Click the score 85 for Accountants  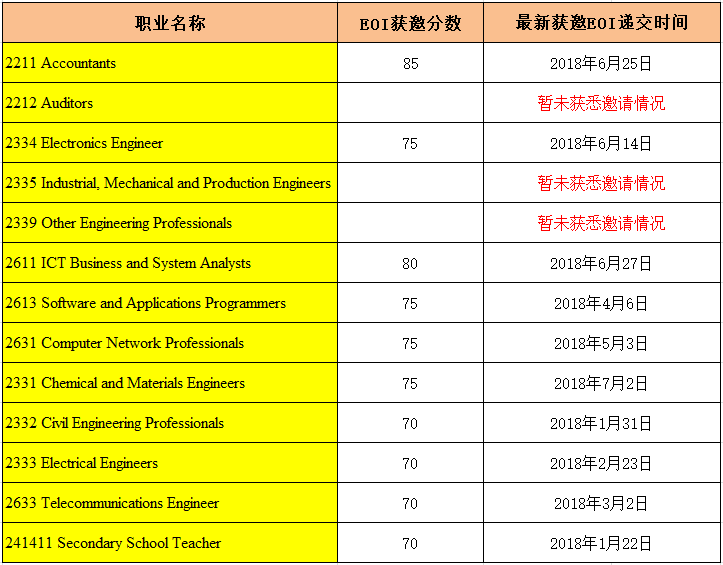(410, 63)
